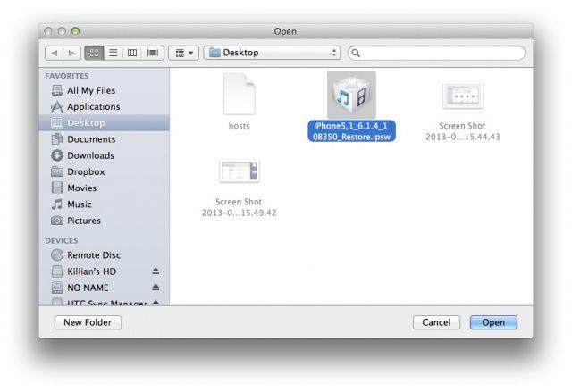572x392 pixels.
Task: Switch to list view mode
Action: click(112, 54)
